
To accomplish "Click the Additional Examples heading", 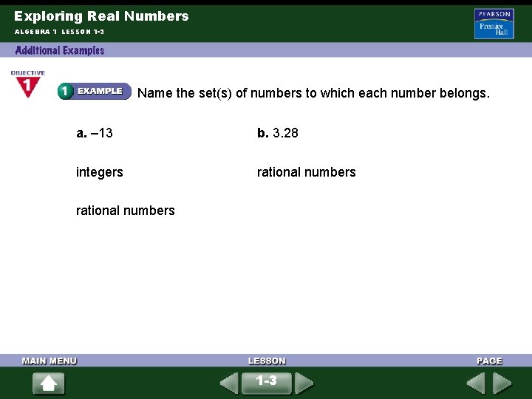I will 60,50.
